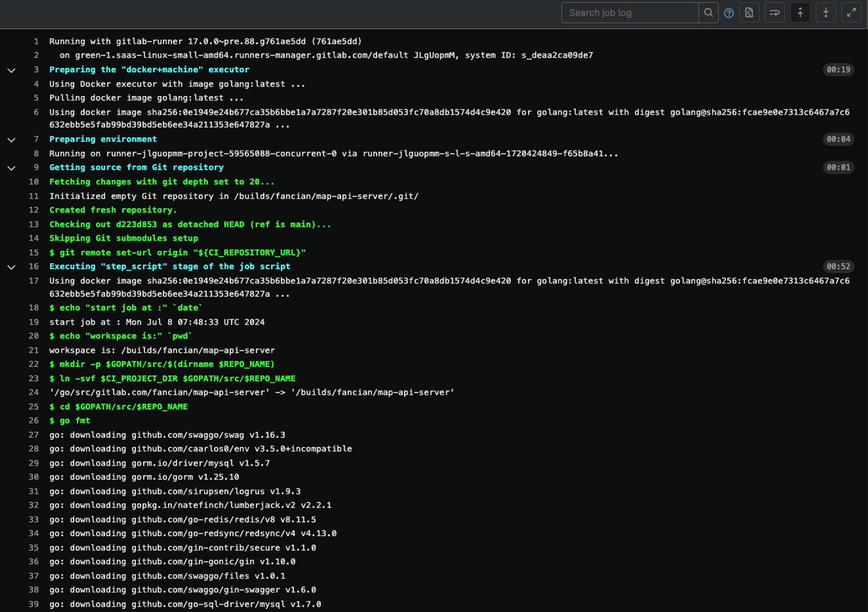Click the 00:52 duration badge
Viewport: 868px width, 612px height.
(x=838, y=266)
